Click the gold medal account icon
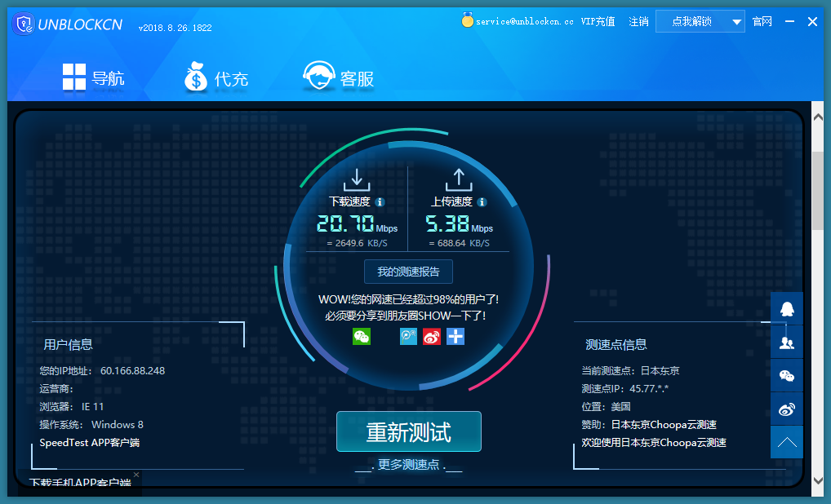 467,20
